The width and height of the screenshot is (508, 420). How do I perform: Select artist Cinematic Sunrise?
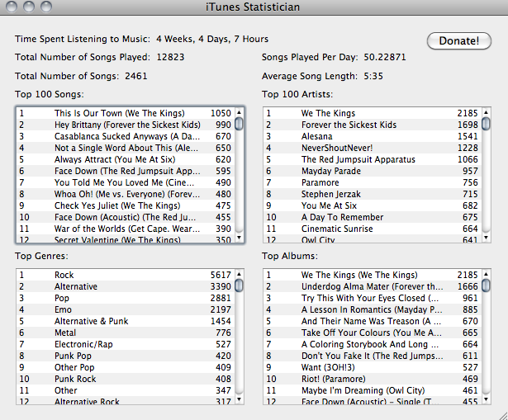coord(373,229)
